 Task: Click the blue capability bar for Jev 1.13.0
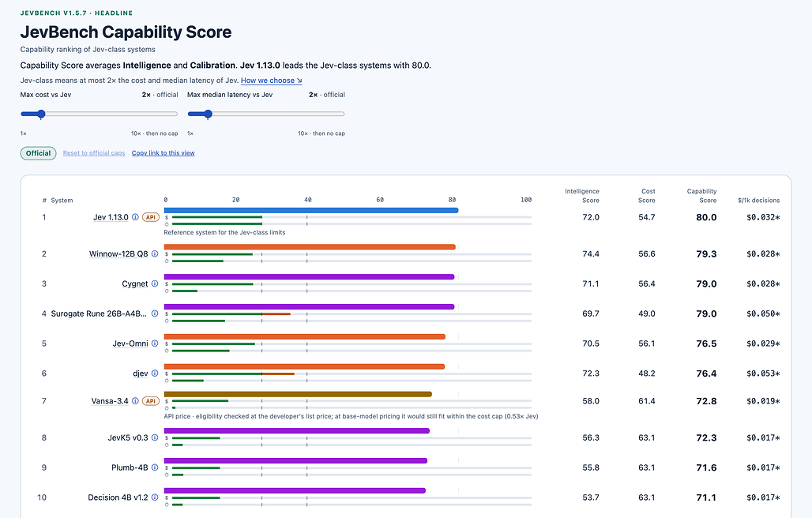click(311, 211)
